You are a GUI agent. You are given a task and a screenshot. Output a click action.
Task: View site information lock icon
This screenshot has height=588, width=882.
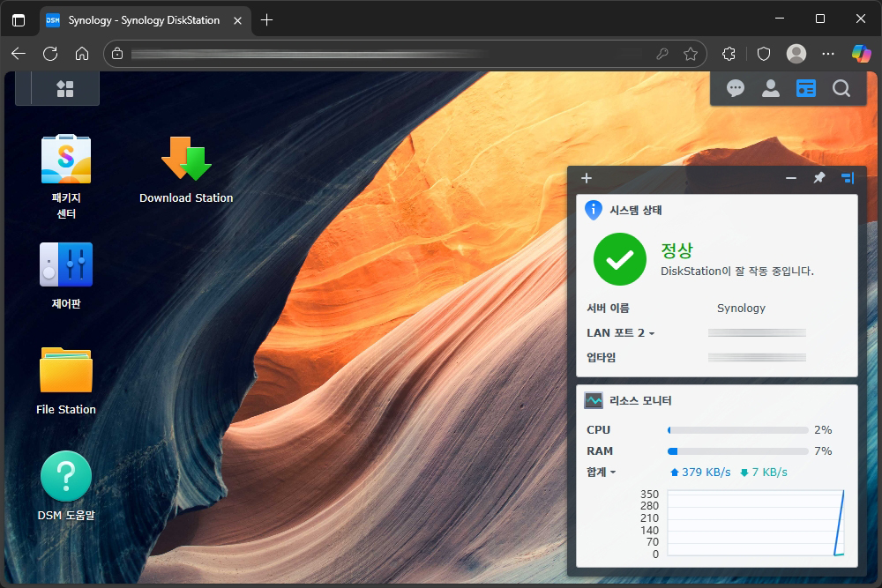tap(117, 54)
